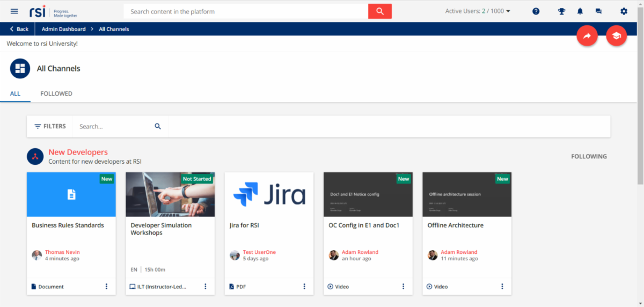Toggle FOLLOWING on New Developers channel
The width and height of the screenshot is (644, 307).
(589, 157)
